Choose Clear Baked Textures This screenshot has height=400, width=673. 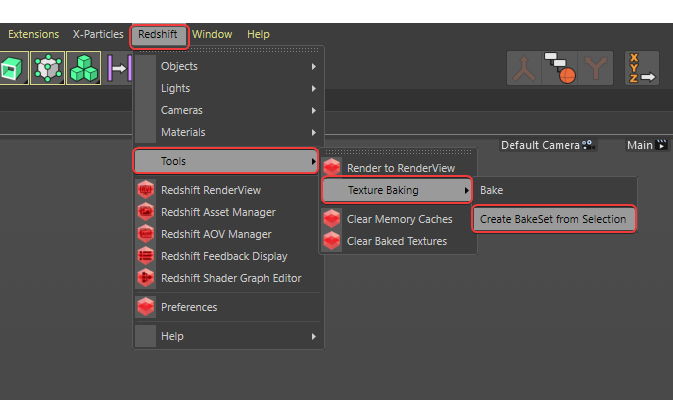398,241
